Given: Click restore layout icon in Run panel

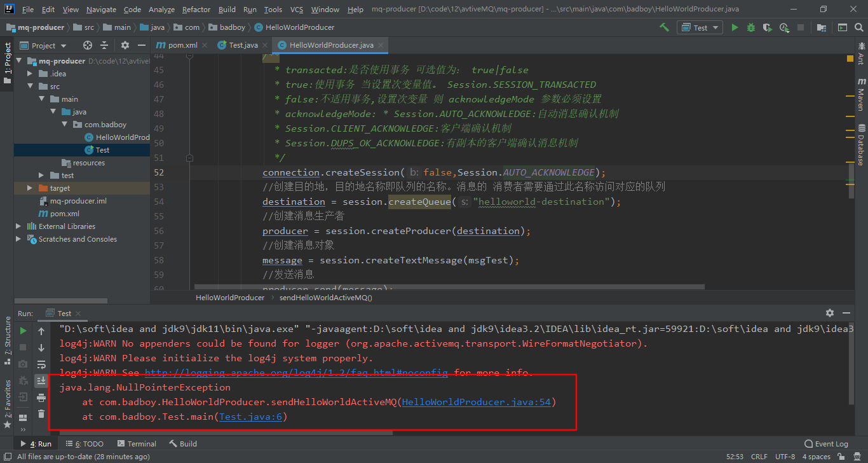Looking at the screenshot, I should coord(23,418).
